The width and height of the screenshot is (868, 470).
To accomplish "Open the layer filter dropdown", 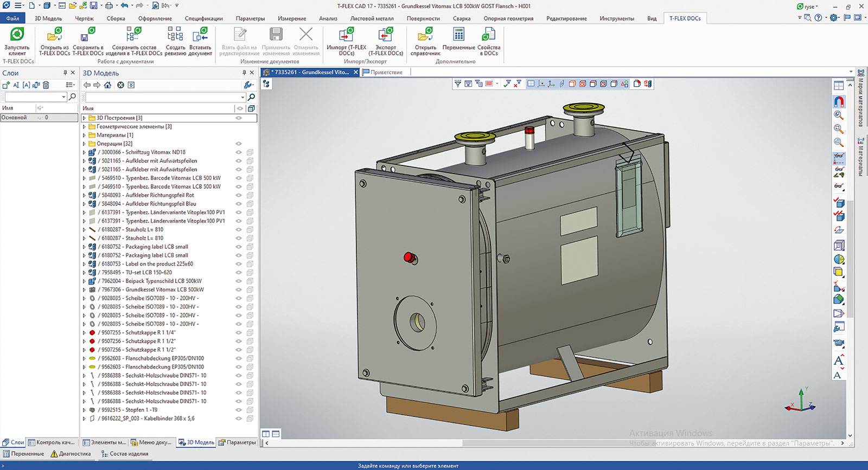I will [x=63, y=97].
